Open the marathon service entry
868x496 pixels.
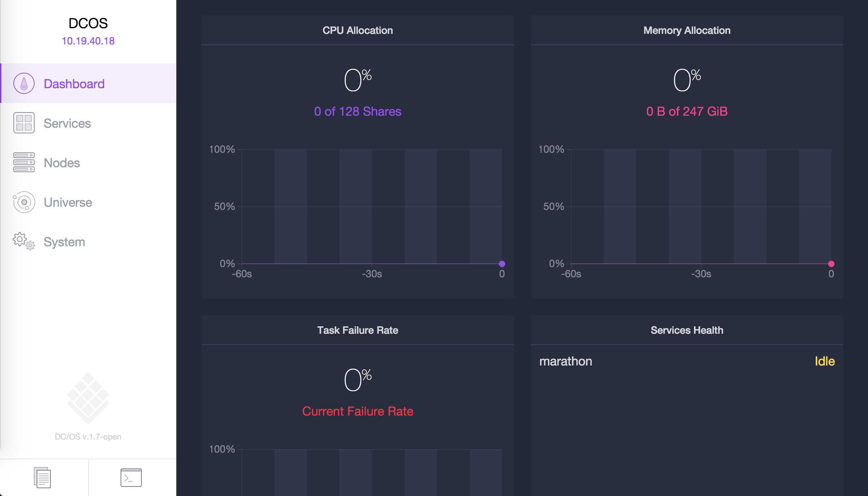[566, 361]
